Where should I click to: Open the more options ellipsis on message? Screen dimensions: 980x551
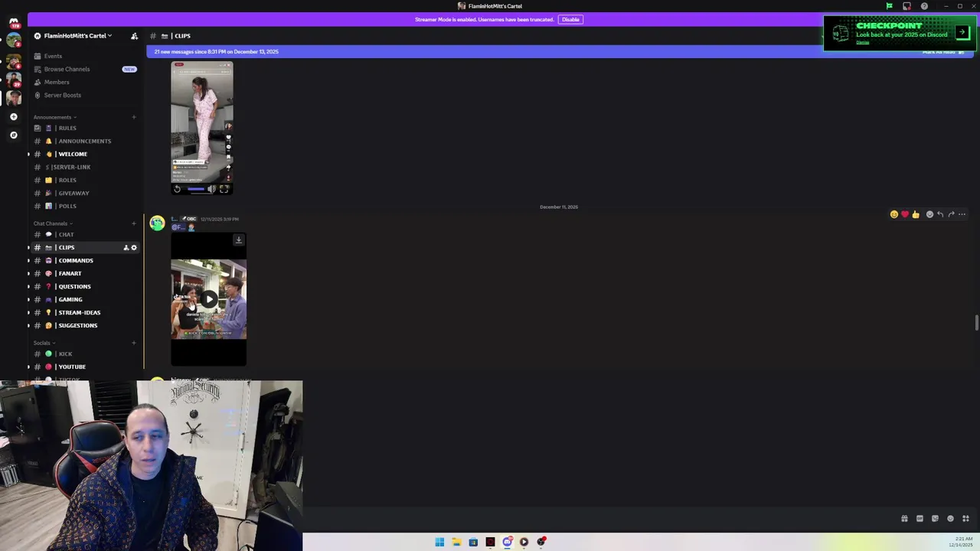962,214
